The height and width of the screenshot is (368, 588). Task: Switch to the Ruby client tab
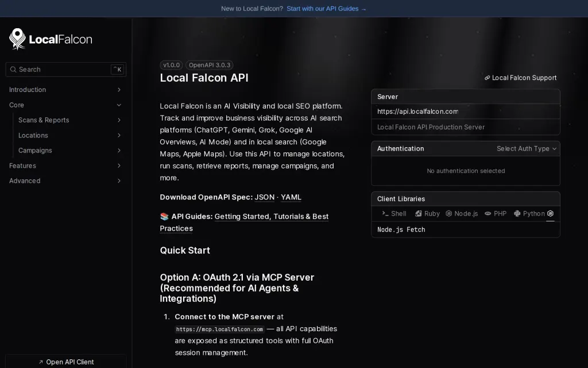click(x=427, y=214)
